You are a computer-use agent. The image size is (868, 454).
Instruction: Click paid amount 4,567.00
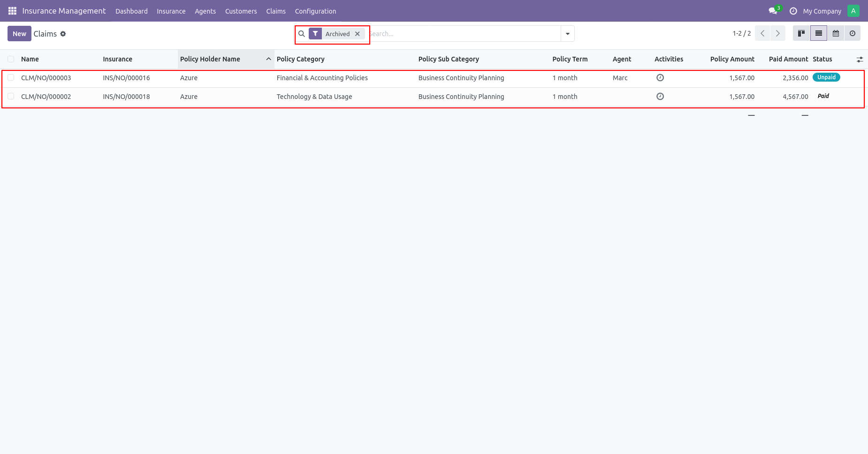click(795, 97)
